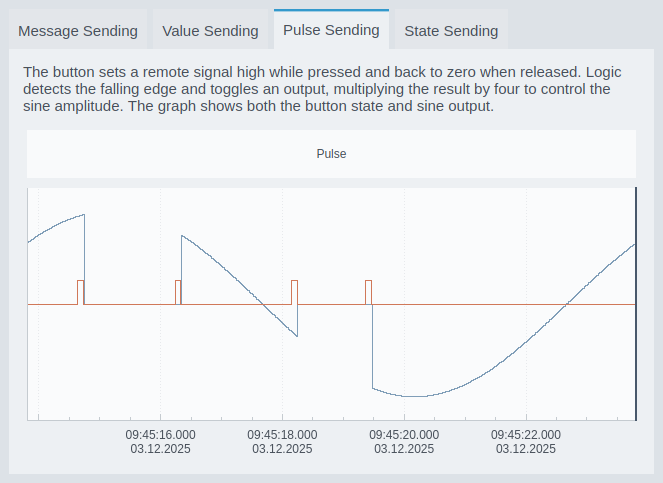This screenshot has height=483, width=663.
Task: Click the sine peak right after the second pulse
Action: pyautogui.click(x=182, y=236)
